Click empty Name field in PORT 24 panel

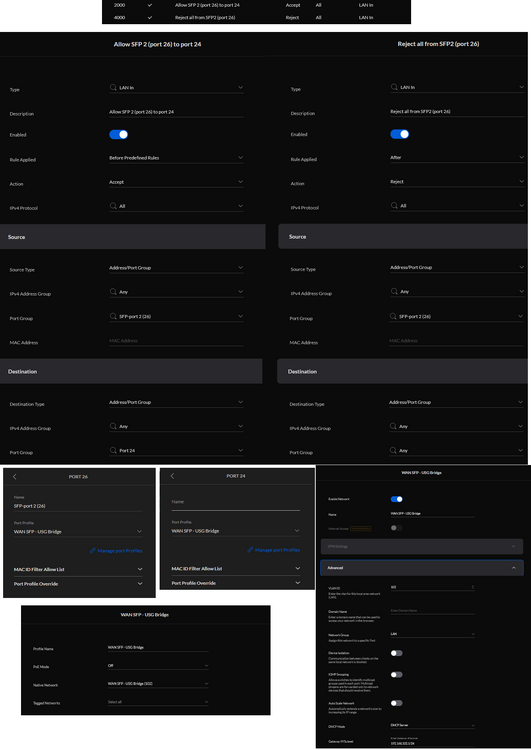tap(236, 502)
